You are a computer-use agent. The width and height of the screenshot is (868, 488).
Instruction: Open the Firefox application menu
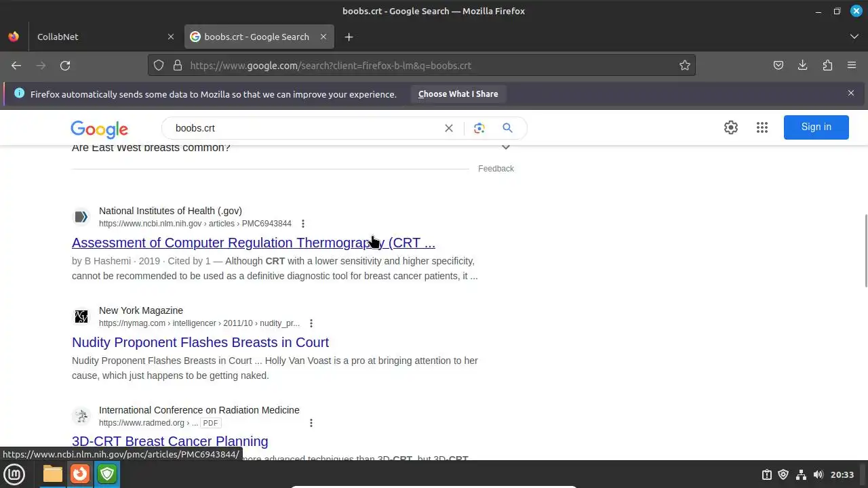tap(852, 65)
